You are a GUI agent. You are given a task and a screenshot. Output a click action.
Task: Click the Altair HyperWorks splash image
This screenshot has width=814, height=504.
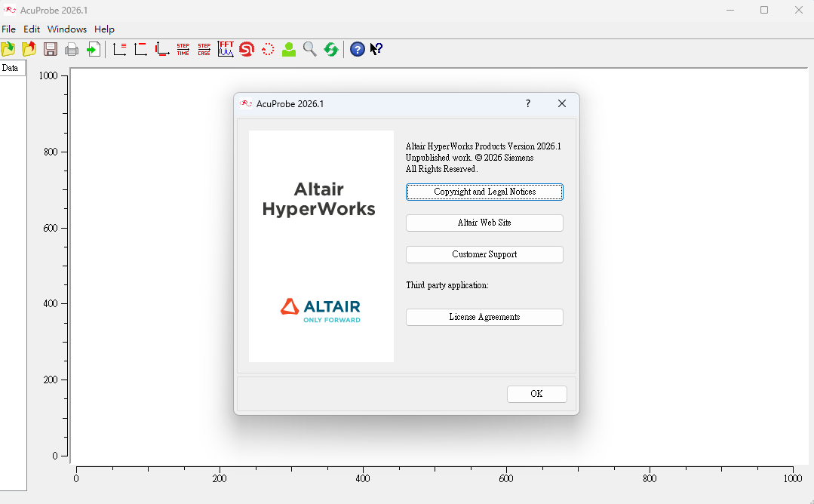(321, 246)
